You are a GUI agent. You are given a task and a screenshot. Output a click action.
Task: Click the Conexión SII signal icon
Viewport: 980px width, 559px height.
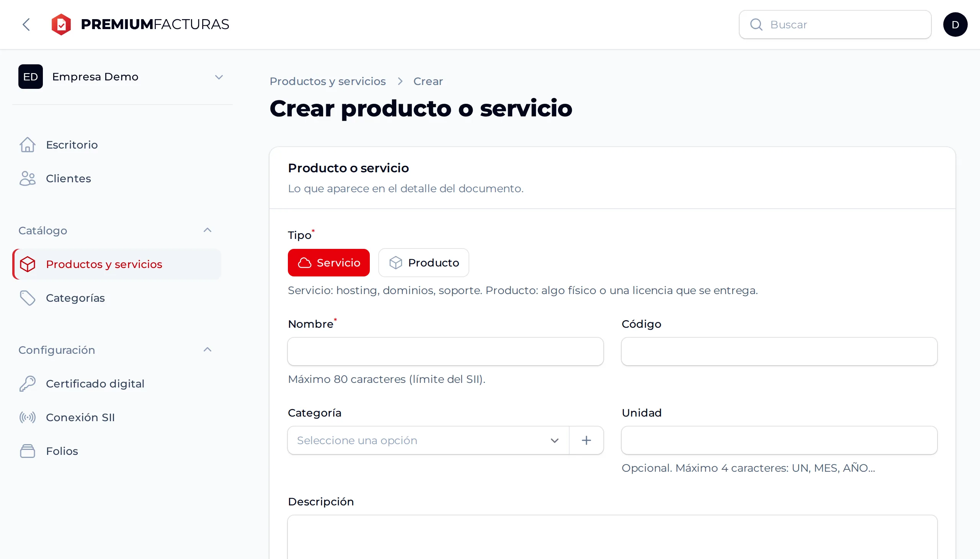[x=27, y=417]
